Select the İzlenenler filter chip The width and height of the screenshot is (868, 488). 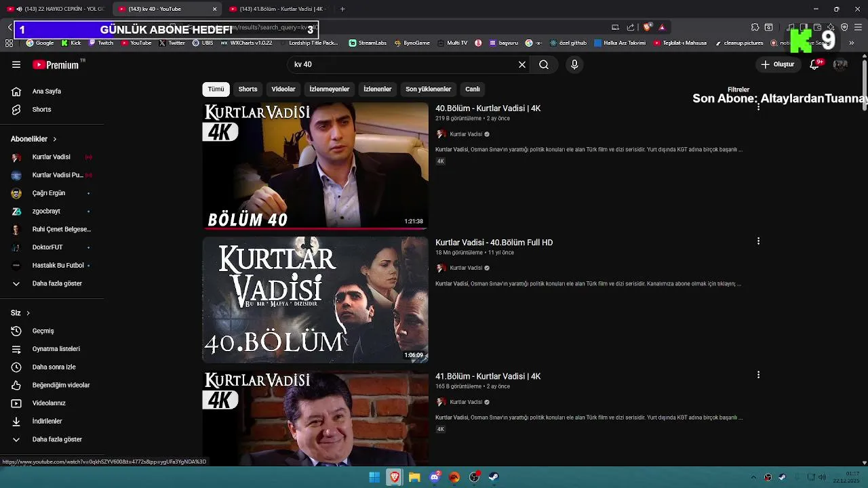378,89
